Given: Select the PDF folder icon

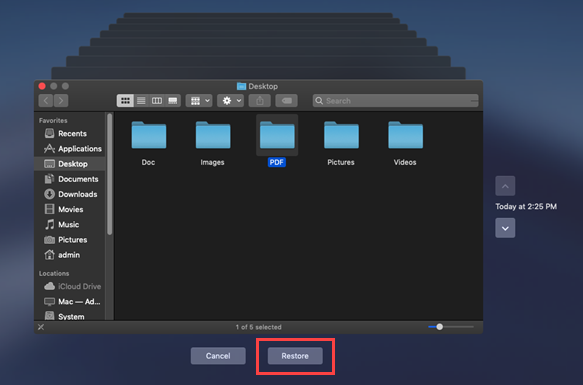Looking at the screenshot, I should click(x=277, y=135).
